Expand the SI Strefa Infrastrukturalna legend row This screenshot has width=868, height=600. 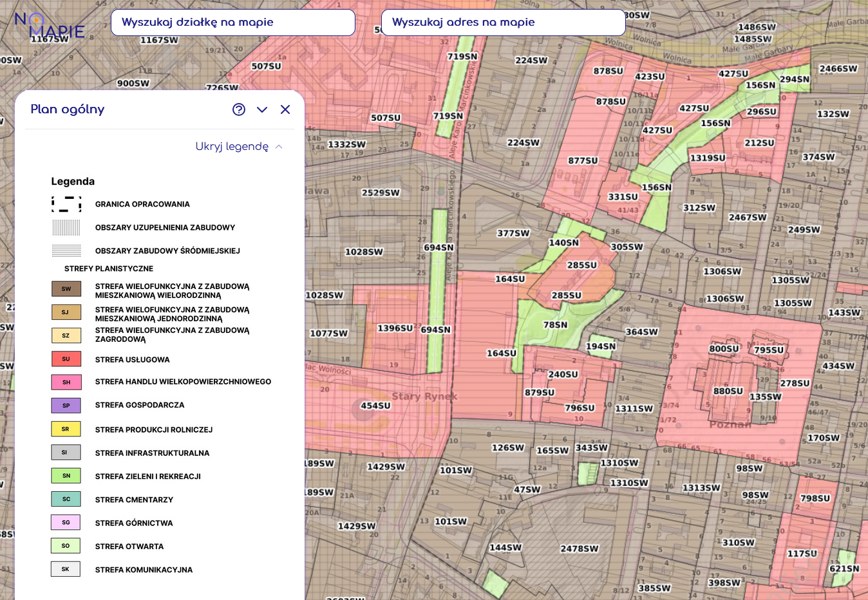65,452
